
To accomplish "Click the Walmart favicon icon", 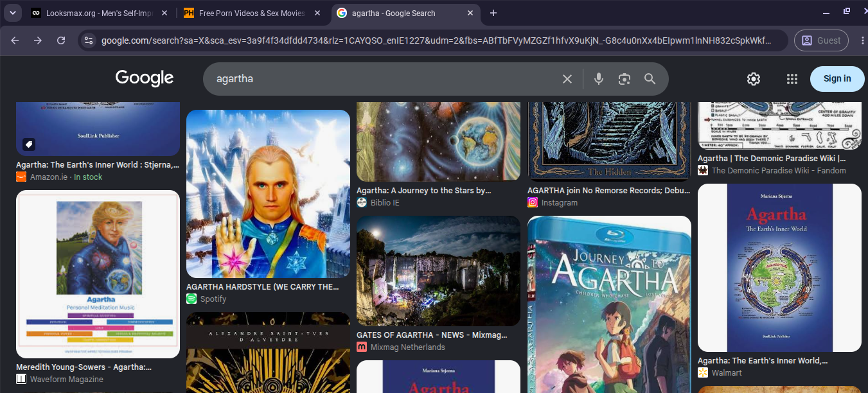I will tap(703, 372).
